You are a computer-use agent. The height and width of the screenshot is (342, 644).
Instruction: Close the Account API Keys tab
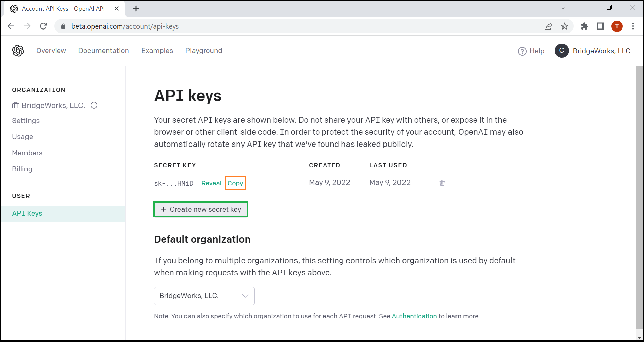(117, 9)
